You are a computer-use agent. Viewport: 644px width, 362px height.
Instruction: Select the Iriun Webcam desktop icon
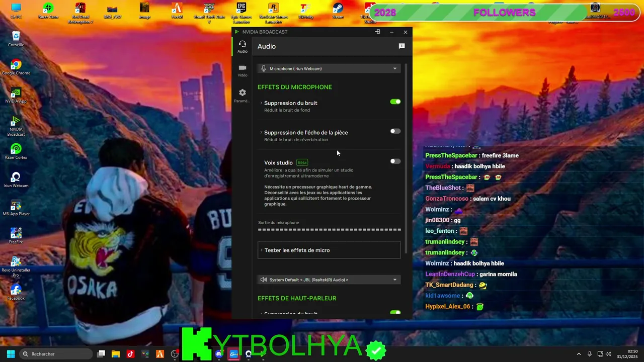[x=16, y=180]
